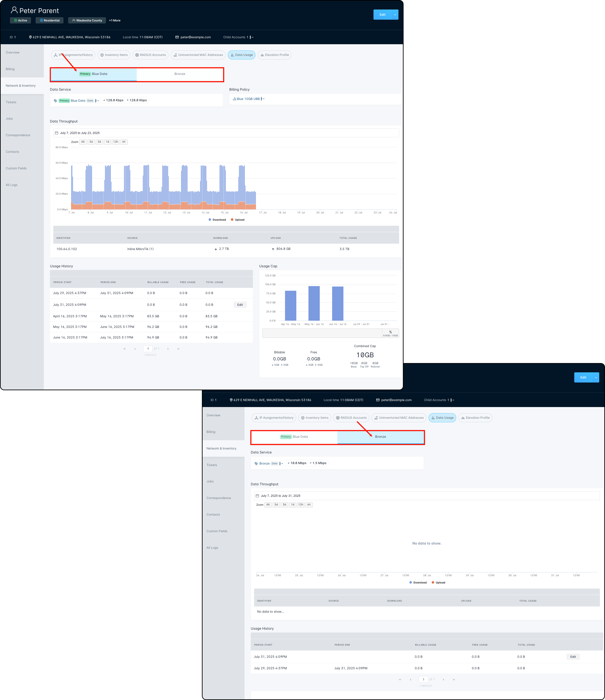Toggle Upload series in bottom window legend
Screen dimensions: 605x700
coord(438,582)
